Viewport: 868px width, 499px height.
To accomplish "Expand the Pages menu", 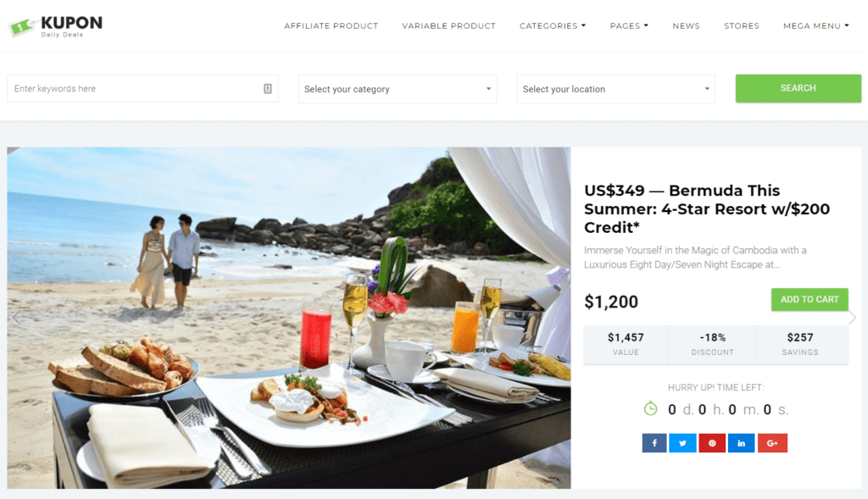I will pyautogui.click(x=629, y=26).
